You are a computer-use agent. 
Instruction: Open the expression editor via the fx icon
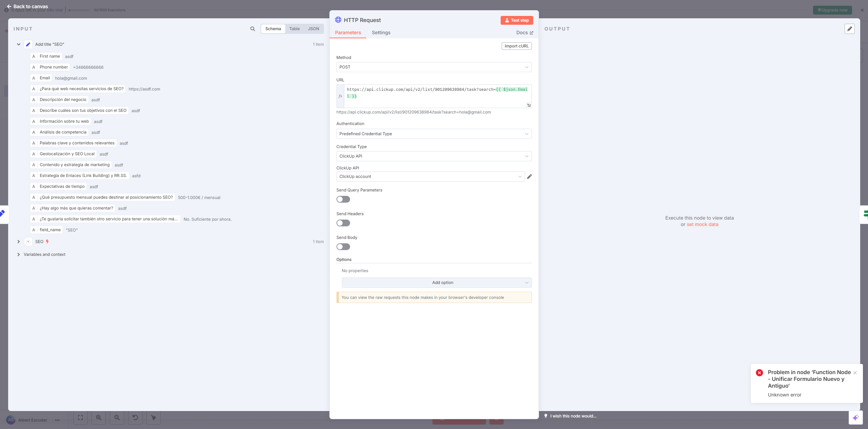340,96
